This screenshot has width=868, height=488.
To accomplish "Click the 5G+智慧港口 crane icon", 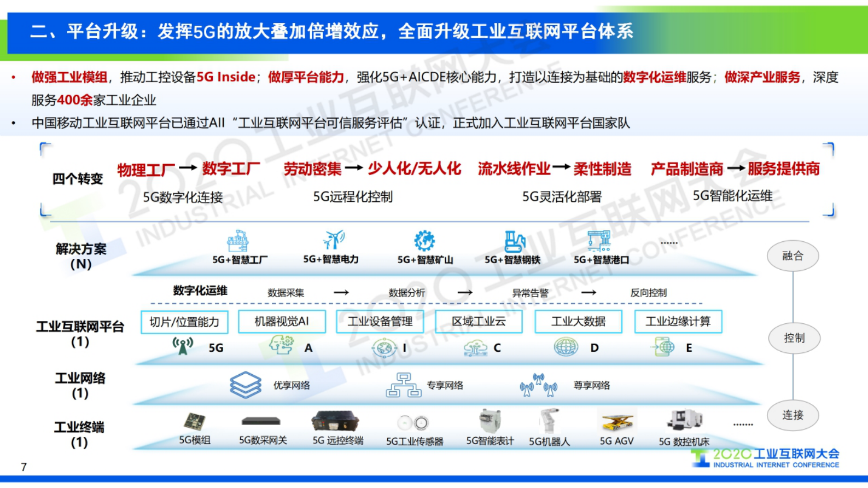I will 599,241.
